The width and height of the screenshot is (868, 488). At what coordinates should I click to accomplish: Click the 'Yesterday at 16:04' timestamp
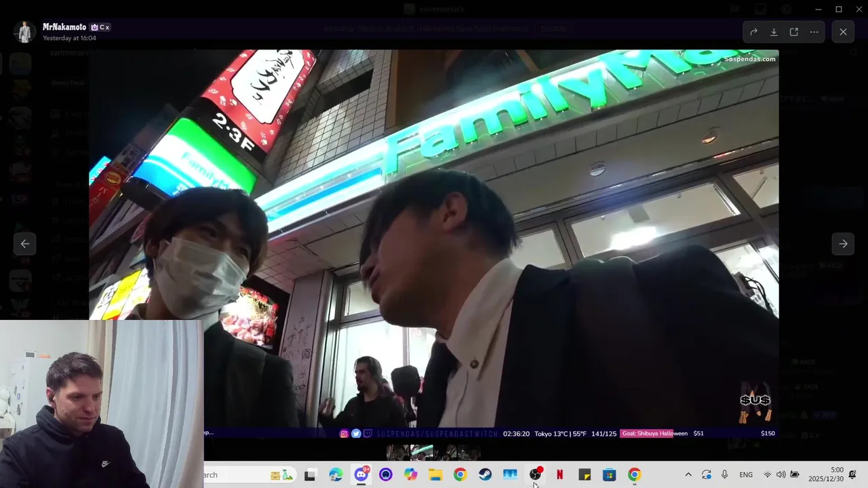coord(69,38)
